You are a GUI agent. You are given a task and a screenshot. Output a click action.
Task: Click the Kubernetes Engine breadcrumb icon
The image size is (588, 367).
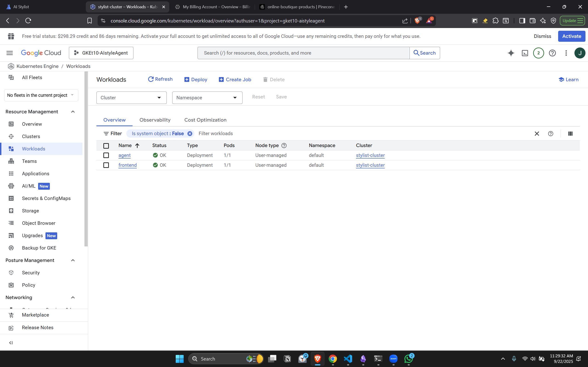[x=11, y=66]
